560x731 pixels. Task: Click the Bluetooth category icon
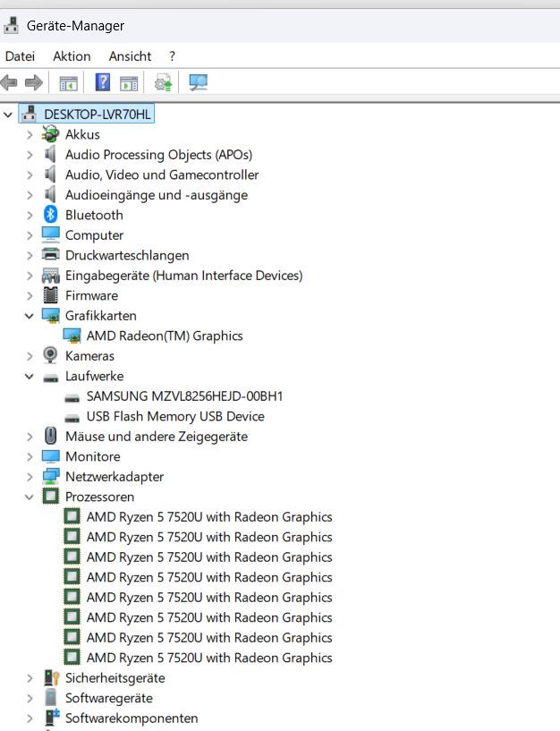[51, 215]
